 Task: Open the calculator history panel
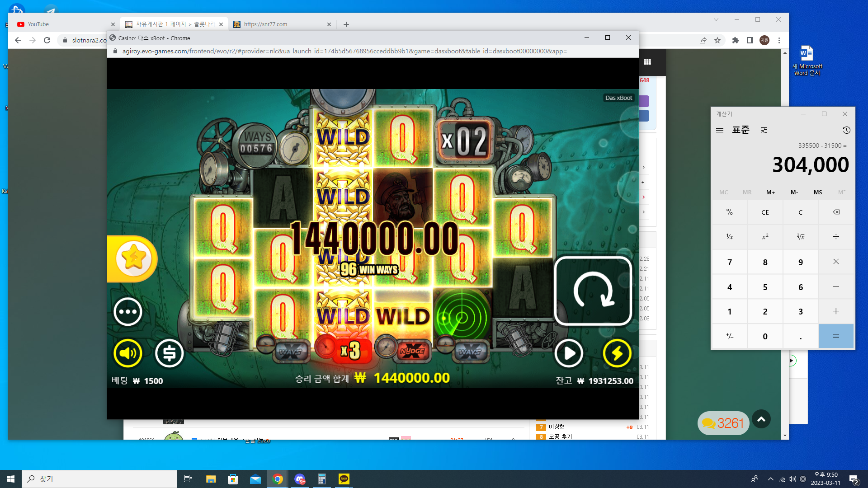click(847, 130)
